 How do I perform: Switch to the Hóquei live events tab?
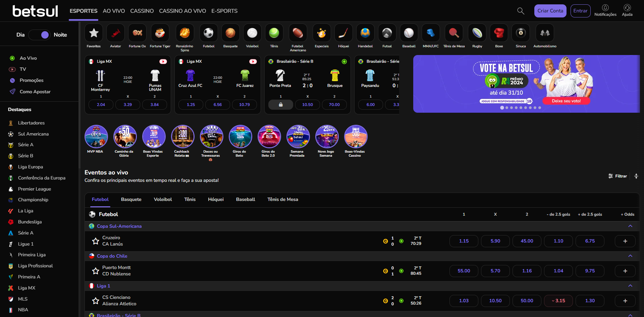(216, 199)
